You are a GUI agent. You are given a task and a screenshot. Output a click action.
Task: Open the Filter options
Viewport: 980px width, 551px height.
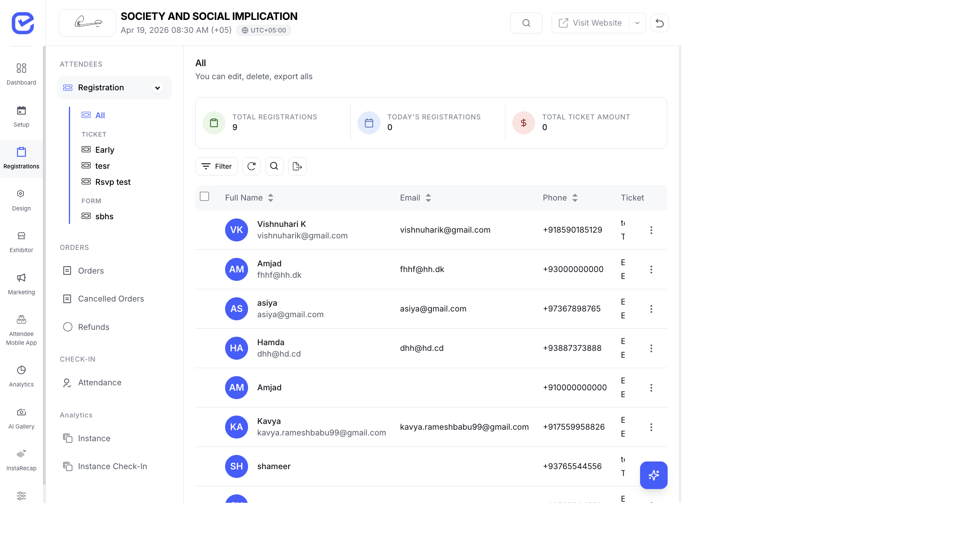coord(216,166)
